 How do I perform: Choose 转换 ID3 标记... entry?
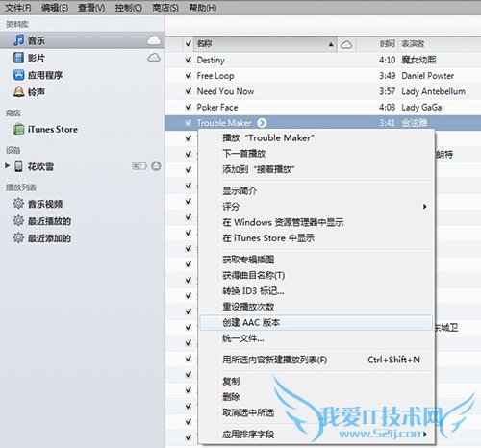[x=316, y=291]
